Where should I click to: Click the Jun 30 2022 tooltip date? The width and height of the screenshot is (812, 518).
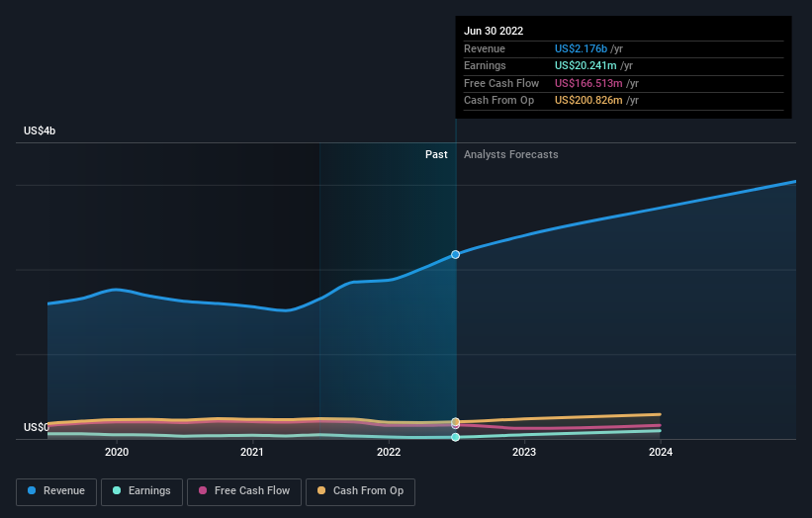494,31
